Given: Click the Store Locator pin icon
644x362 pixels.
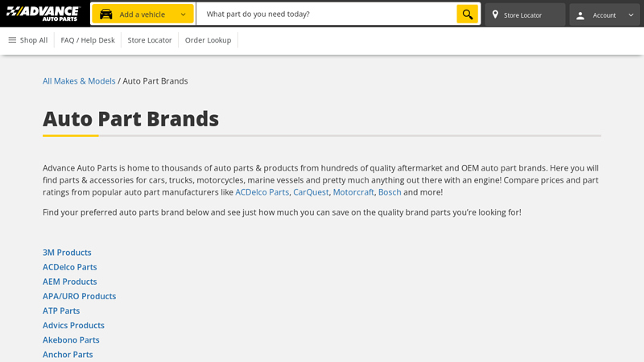Looking at the screenshot, I should tap(495, 14).
